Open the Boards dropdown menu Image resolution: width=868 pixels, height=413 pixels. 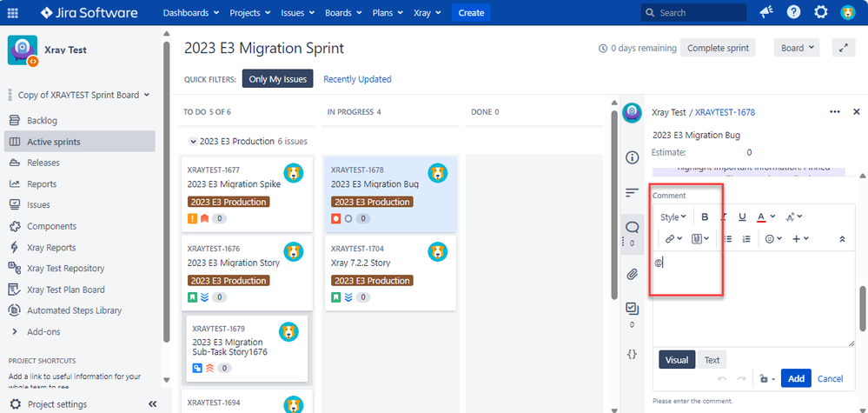point(344,12)
